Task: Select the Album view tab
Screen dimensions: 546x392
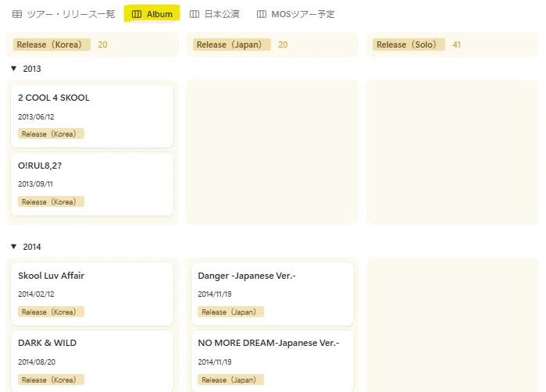Action: (x=152, y=14)
